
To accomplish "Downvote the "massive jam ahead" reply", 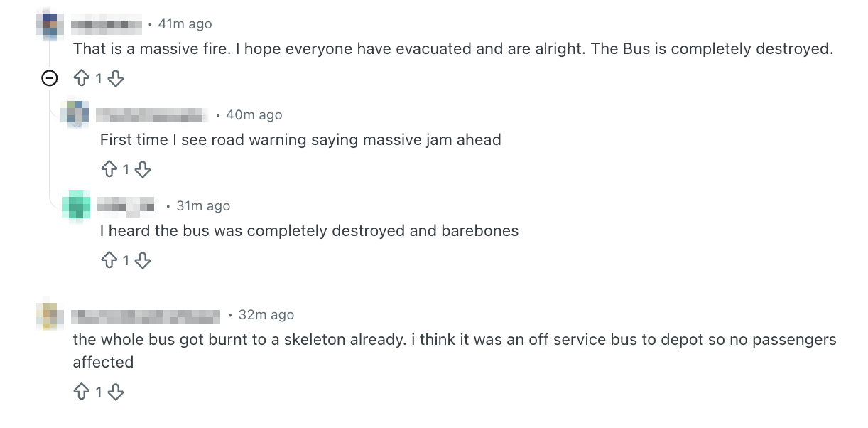I will (x=143, y=169).
